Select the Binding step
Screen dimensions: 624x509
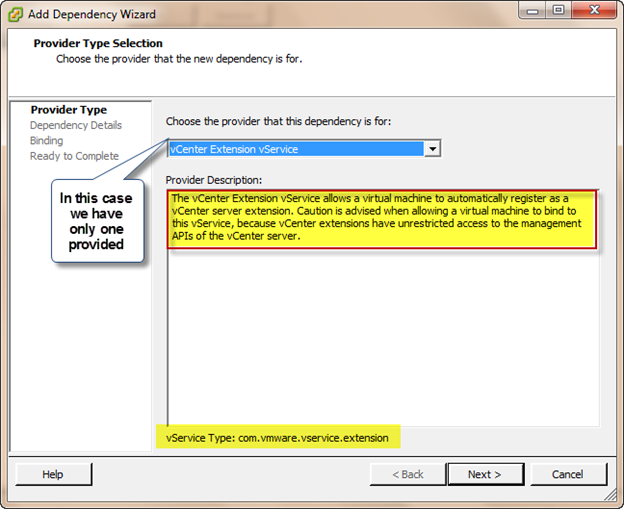(x=47, y=141)
